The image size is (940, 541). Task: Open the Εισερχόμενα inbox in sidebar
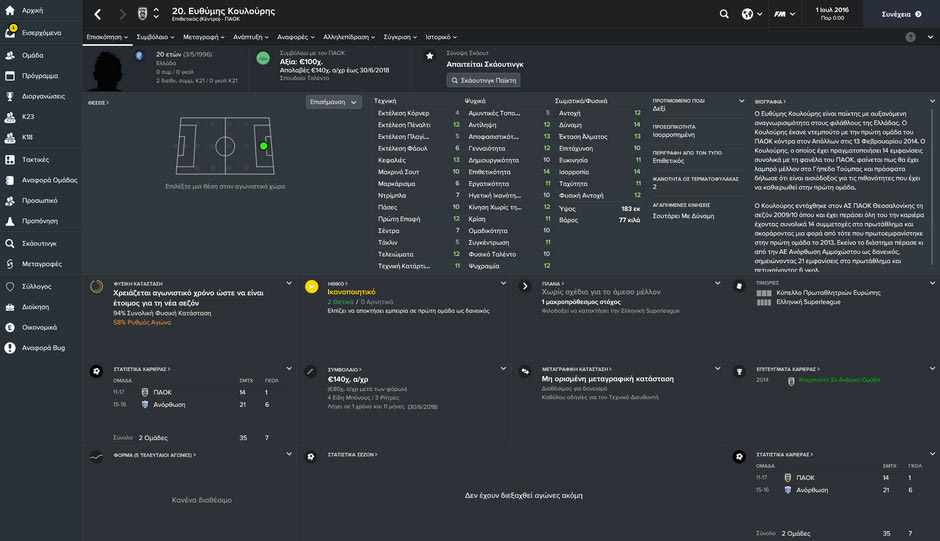click(41, 33)
